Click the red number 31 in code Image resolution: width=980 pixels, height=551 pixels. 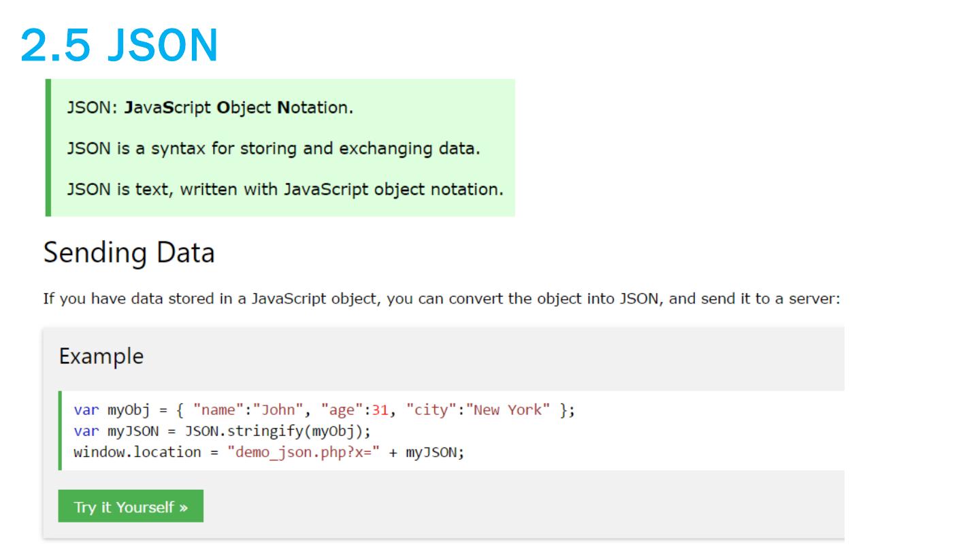pyautogui.click(x=380, y=410)
